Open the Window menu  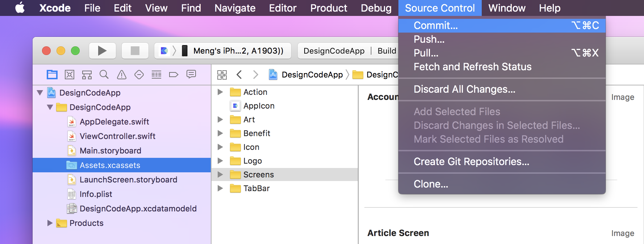point(507,8)
